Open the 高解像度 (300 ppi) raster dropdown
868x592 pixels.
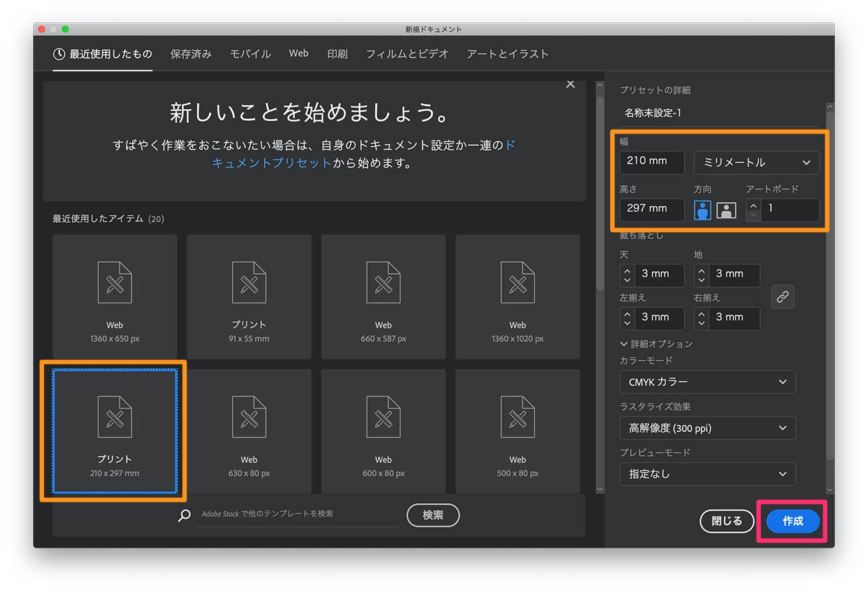click(707, 428)
